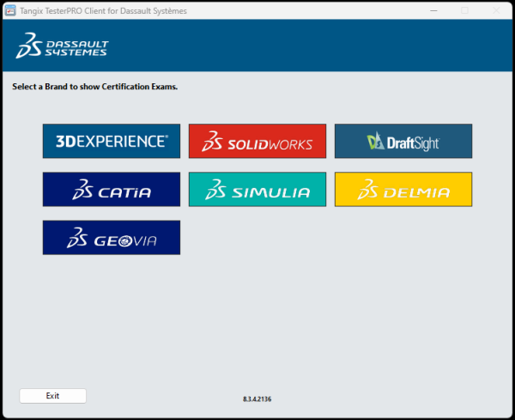Select the GEOVIA brand tile

coord(112,237)
